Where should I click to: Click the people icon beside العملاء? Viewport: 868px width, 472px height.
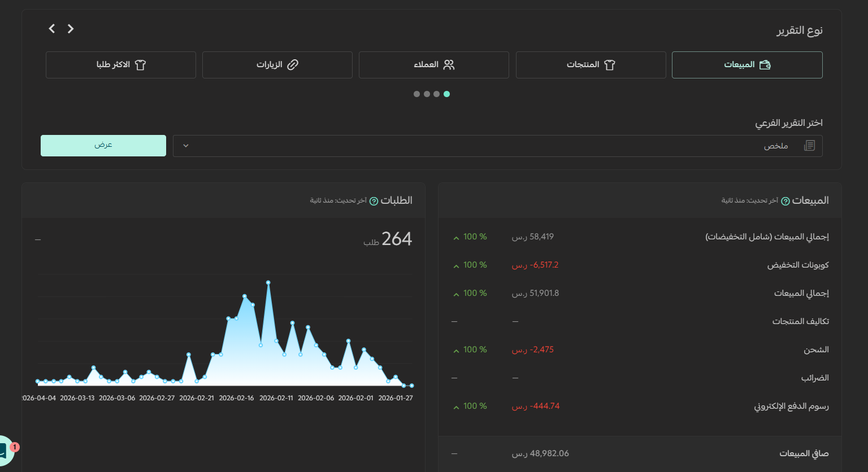pyautogui.click(x=449, y=65)
